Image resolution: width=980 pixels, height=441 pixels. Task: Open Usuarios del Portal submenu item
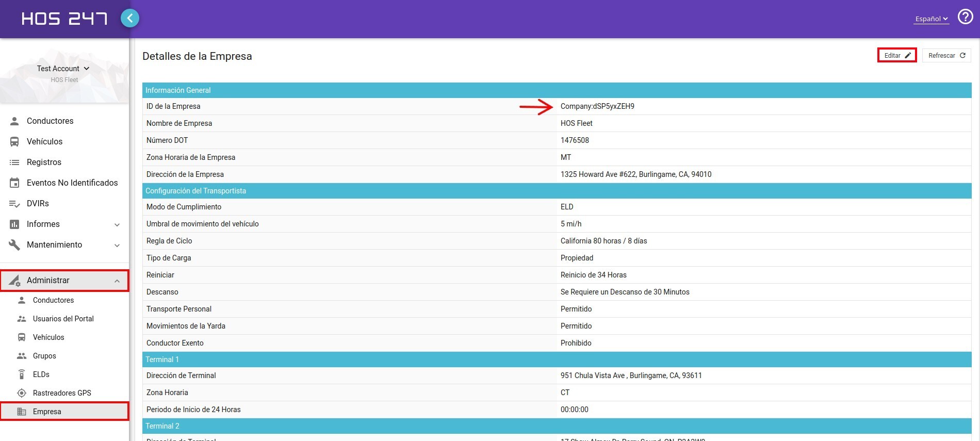(63, 319)
